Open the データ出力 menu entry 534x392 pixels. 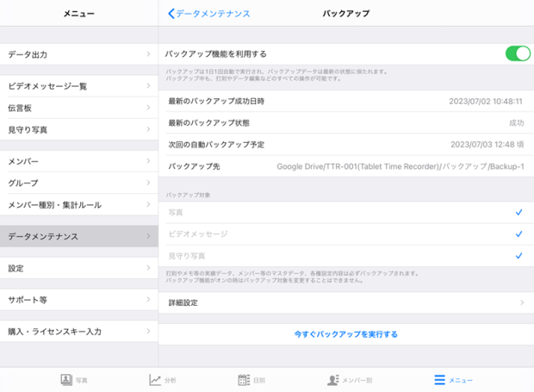click(x=79, y=54)
